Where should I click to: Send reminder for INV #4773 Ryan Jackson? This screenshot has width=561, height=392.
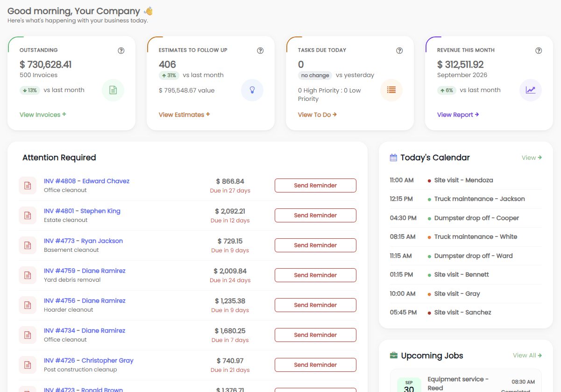(315, 245)
